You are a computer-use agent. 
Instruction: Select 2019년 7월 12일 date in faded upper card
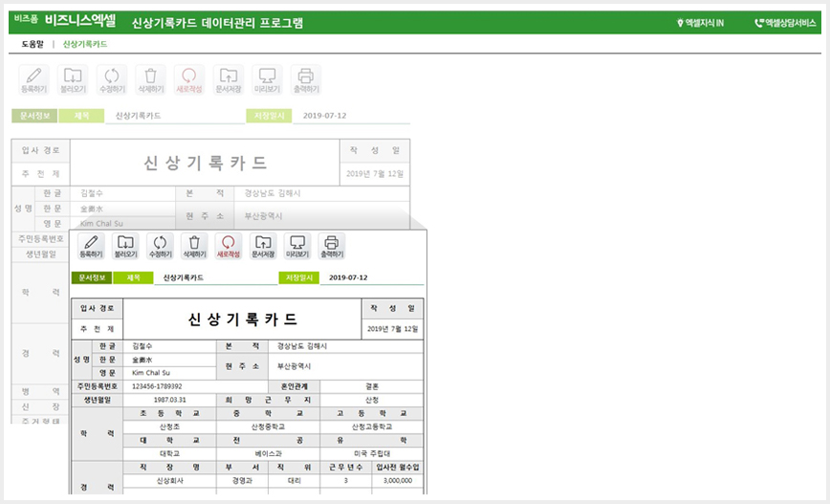[375, 174]
